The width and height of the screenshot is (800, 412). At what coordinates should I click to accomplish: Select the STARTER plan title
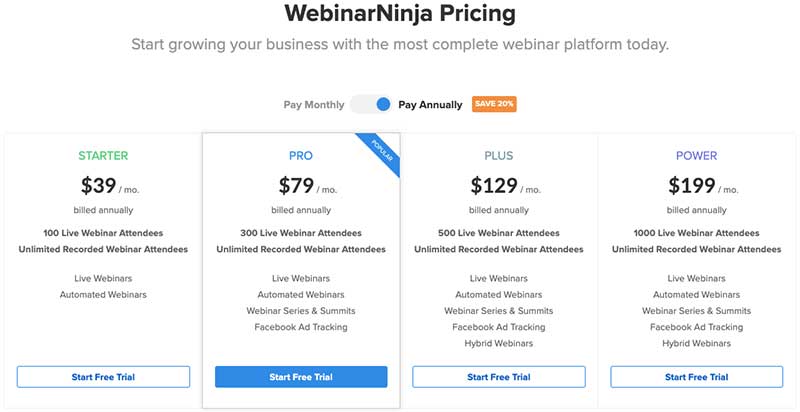tap(103, 156)
